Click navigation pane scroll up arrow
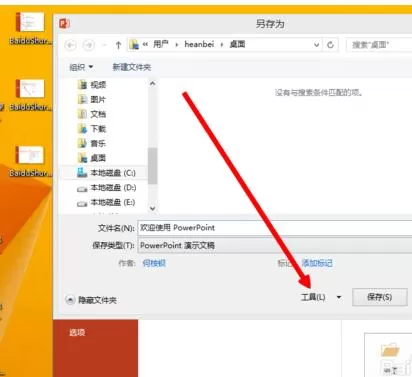Viewport: 412px width, 377px height. pyautogui.click(x=152, y=84)
